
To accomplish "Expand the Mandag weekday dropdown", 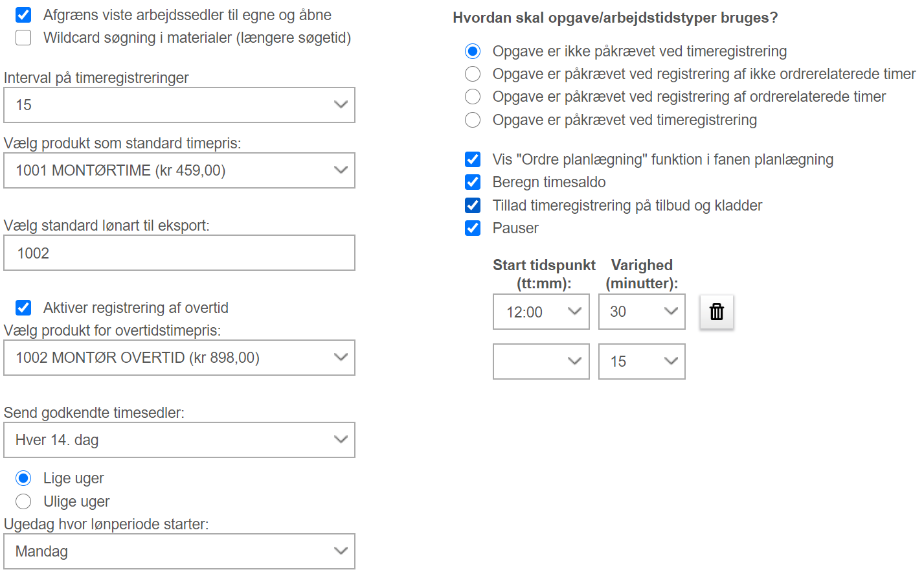I will tap(179, 551).
